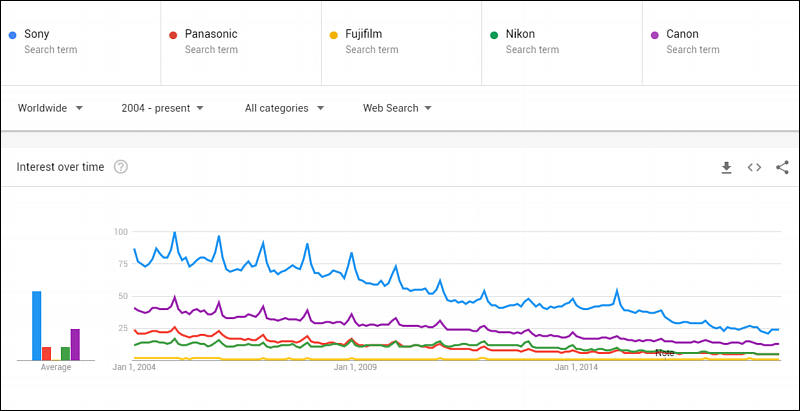Click the blue Sony color dot
The height and width of the screenshot is (411, 800).
(13, 35)
